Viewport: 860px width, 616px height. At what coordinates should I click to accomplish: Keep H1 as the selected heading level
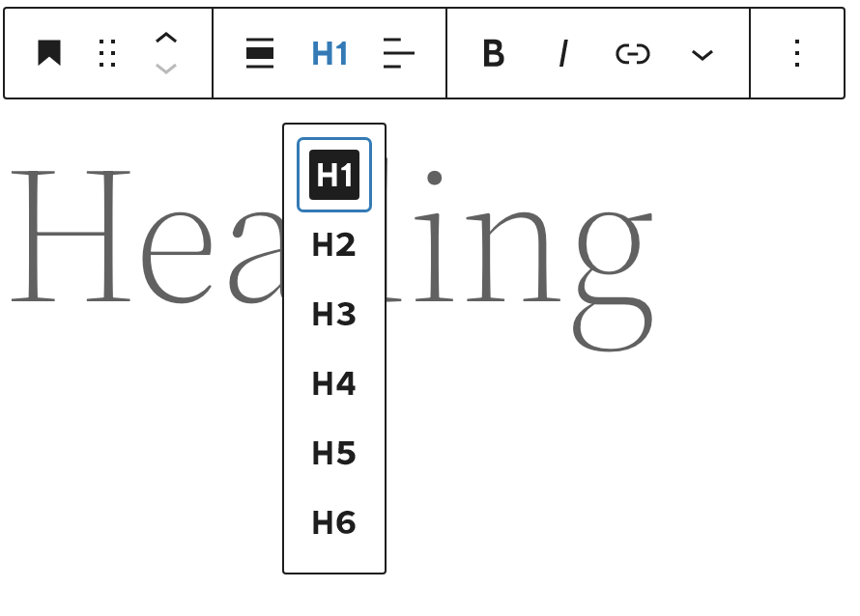tap(333, 174)
